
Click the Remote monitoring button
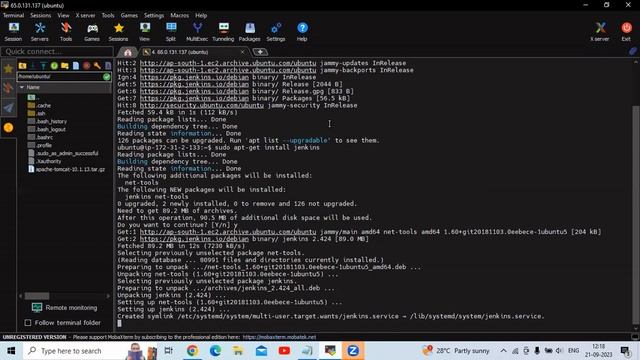[x=64, y=308]
